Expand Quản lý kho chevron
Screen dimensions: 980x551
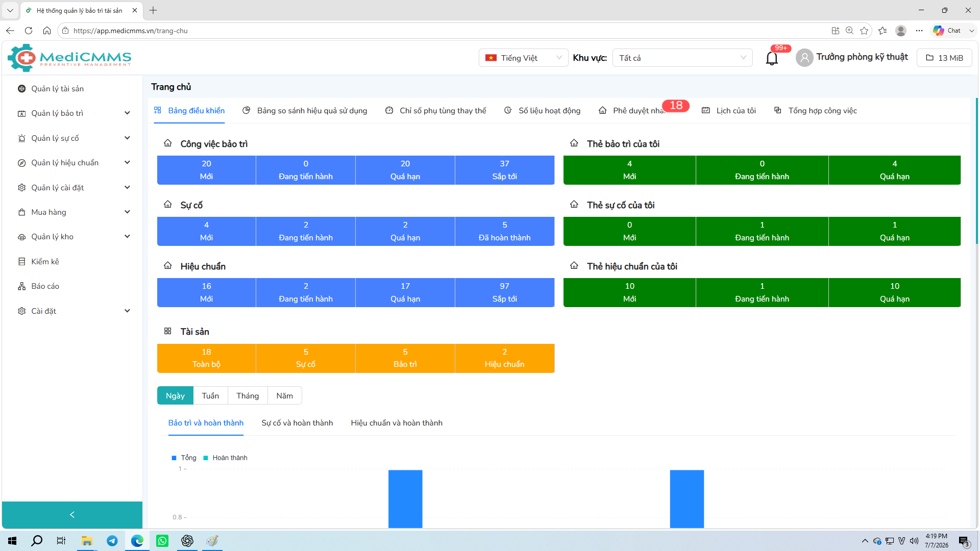[127, 237]
